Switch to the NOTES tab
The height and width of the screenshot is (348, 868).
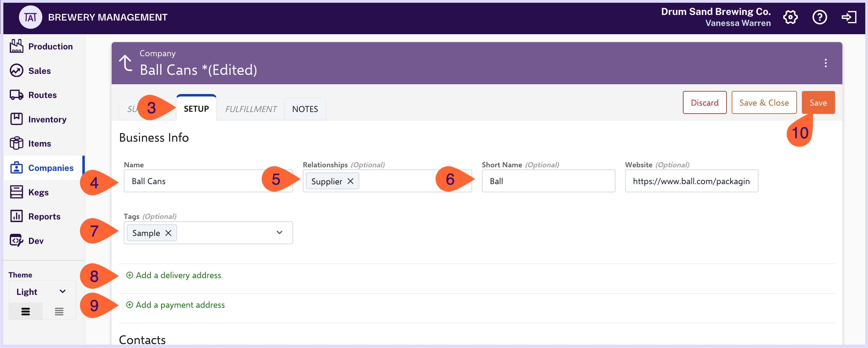coord(305,109)
